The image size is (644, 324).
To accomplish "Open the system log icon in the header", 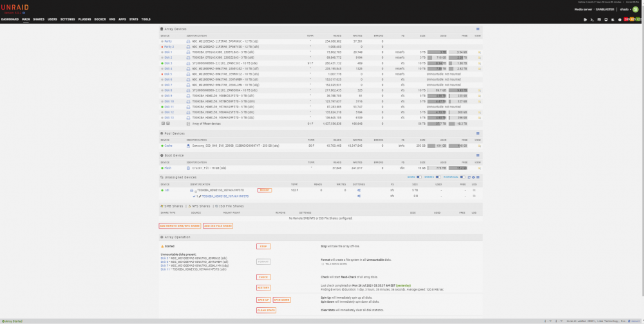I will [x=613, y=20].
